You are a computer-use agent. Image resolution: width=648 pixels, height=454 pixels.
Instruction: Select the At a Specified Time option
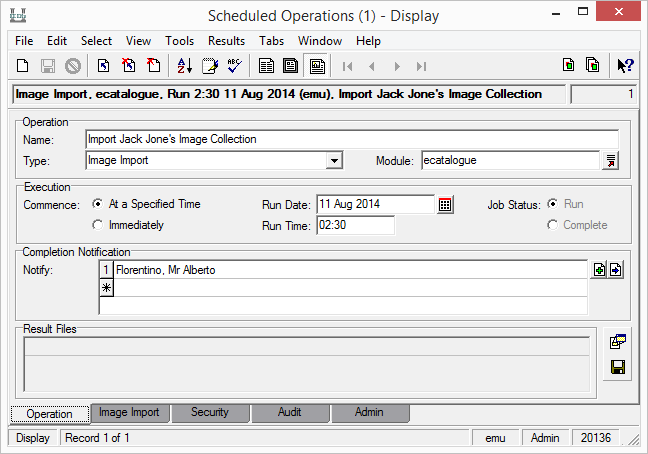click(97, 204)
